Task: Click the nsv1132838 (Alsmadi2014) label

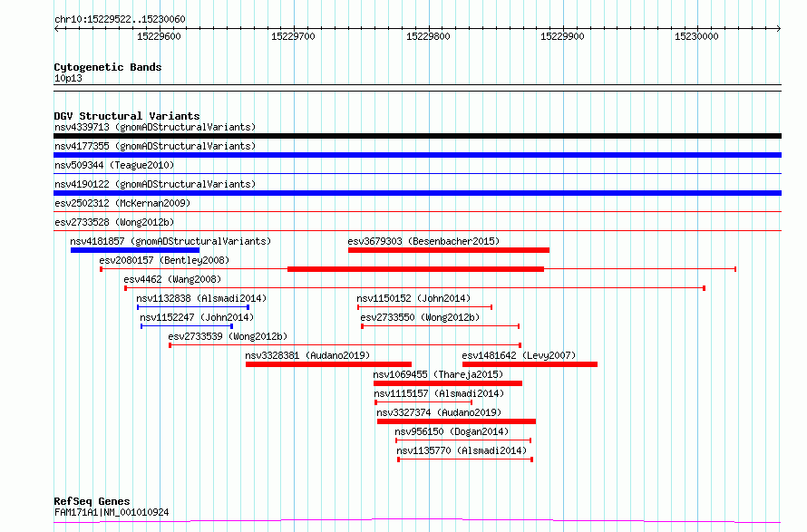Action: coord(201,298)
